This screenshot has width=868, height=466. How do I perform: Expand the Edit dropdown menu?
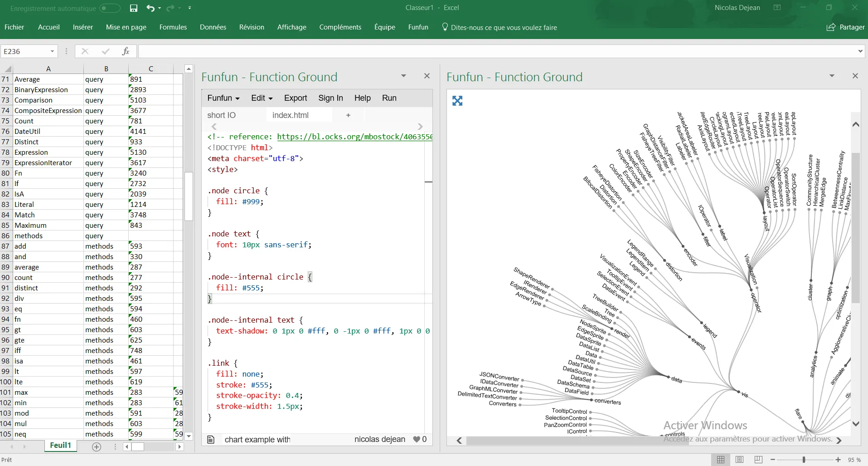click(x=262, y=98)
